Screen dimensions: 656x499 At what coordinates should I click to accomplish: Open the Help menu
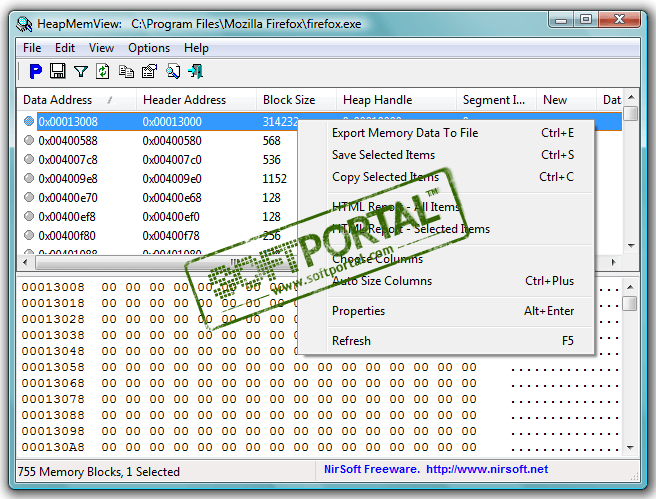click(x=196, y=48)
